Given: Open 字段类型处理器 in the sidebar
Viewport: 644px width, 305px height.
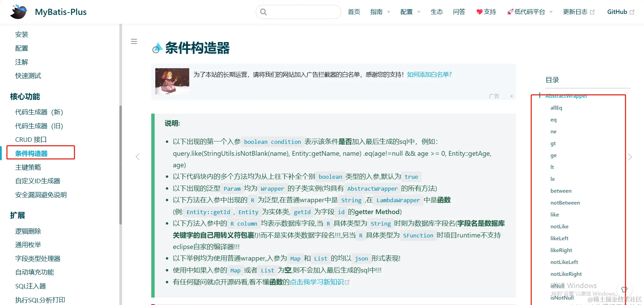Looking at the screenshot, I should (x=38, y=259).
